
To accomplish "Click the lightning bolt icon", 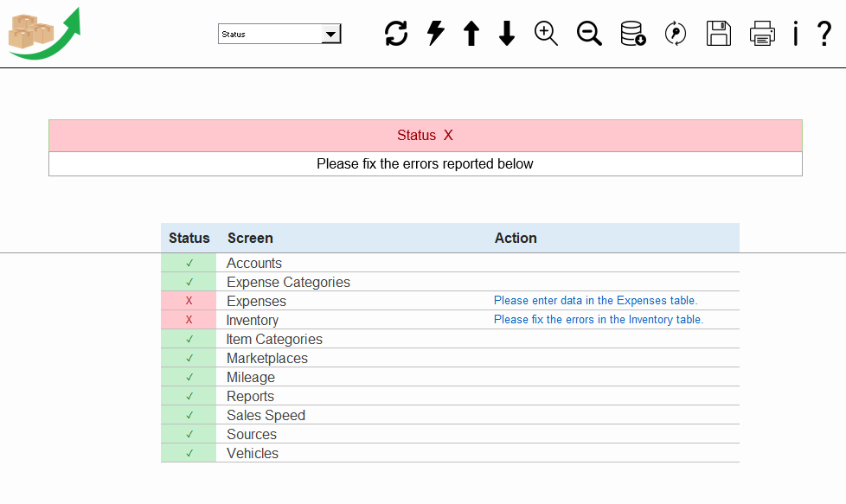I will click(x=435, y=34).
